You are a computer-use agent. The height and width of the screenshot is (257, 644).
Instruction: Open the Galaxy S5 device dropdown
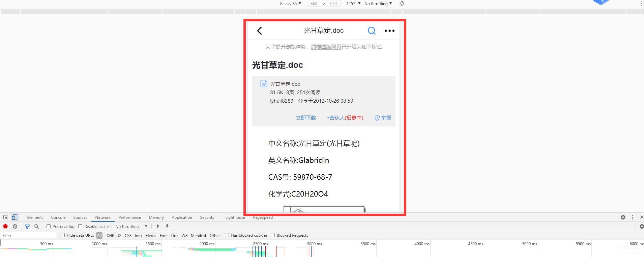point(290,3)
